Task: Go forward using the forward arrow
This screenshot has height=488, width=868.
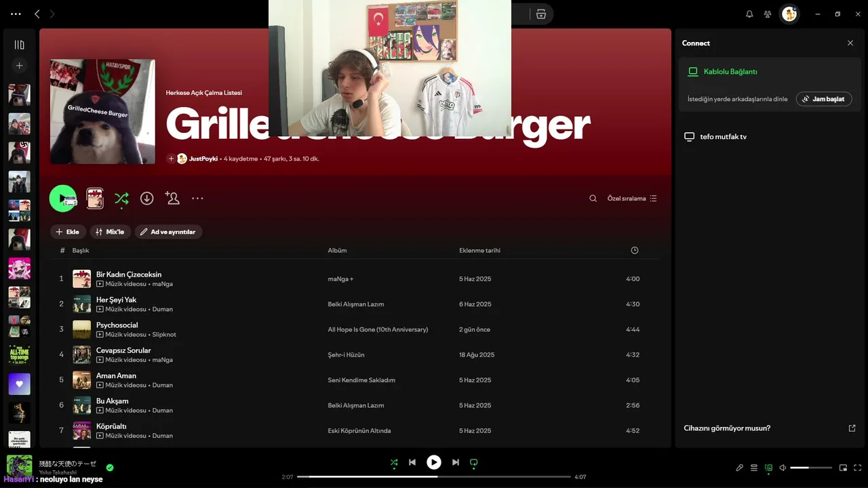Action: click(52, 14)
